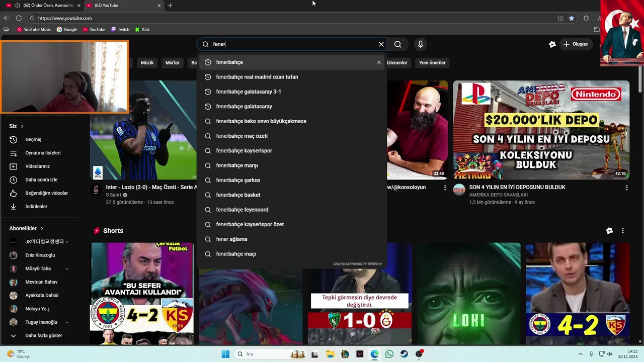Open Tugay İnanoğlu subscription channel
644x362 pixels.
coord(40,322)
